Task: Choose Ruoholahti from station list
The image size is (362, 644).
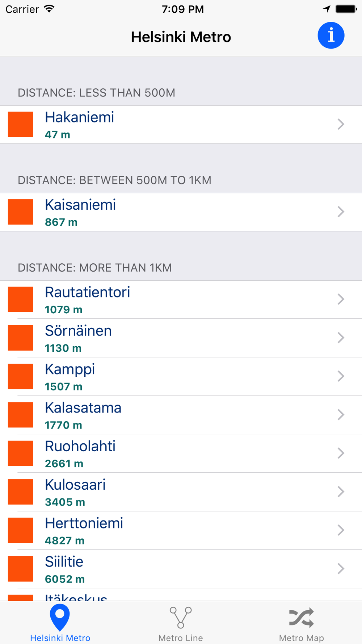Action: (181, 453)
